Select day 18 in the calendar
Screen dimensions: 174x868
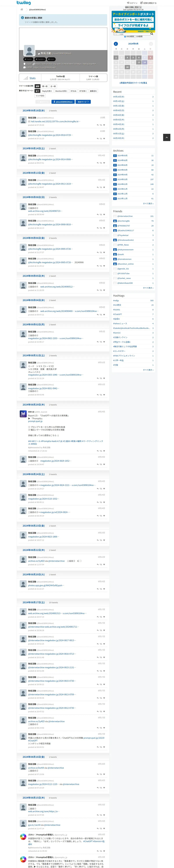tap(127, 67)
